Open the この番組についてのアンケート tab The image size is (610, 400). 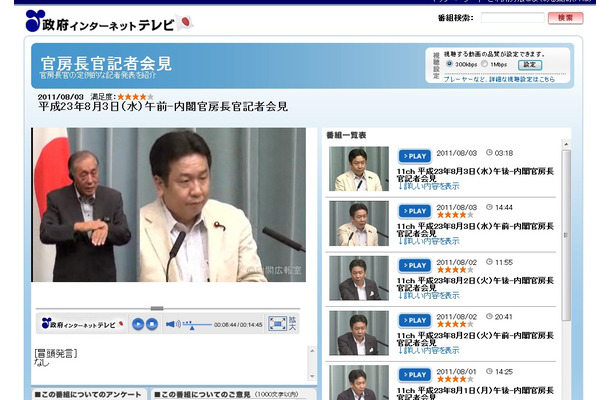pos(89,394)
